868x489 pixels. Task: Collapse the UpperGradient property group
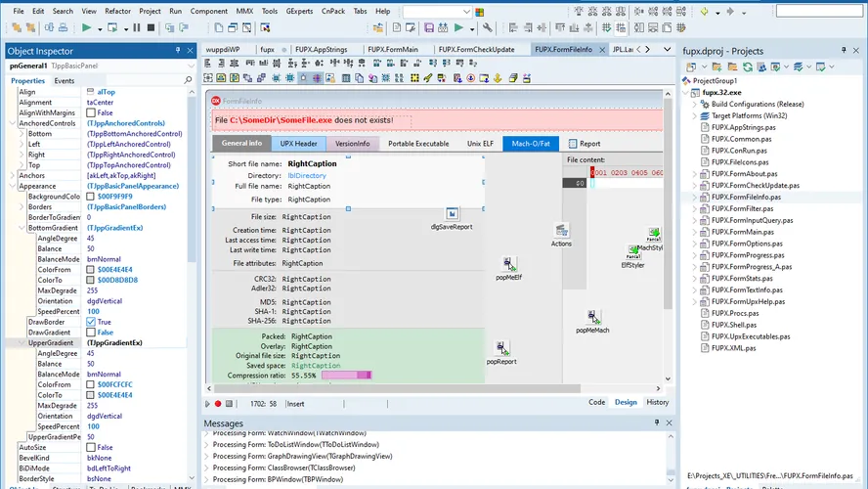pos(11,343)
